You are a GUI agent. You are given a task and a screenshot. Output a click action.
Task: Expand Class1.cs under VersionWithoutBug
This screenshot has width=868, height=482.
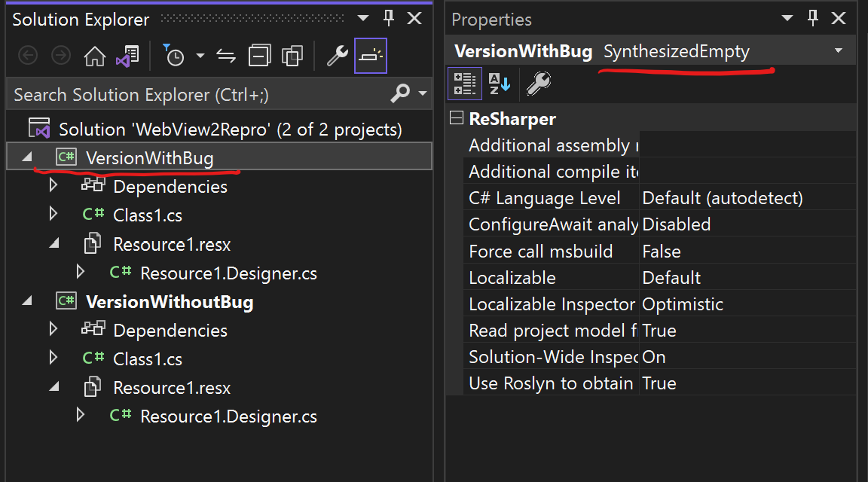coord(53,358)
